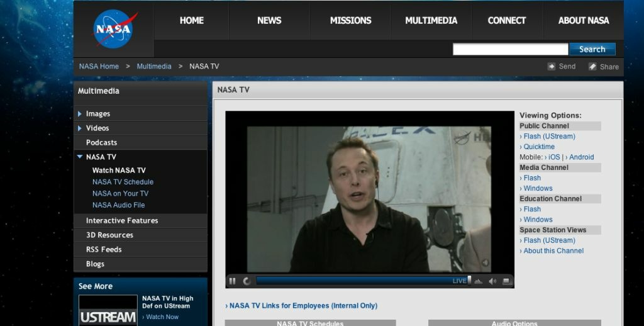Mute the player volume speaker icon
644x326 pixels.
click(x=492, y=281)
